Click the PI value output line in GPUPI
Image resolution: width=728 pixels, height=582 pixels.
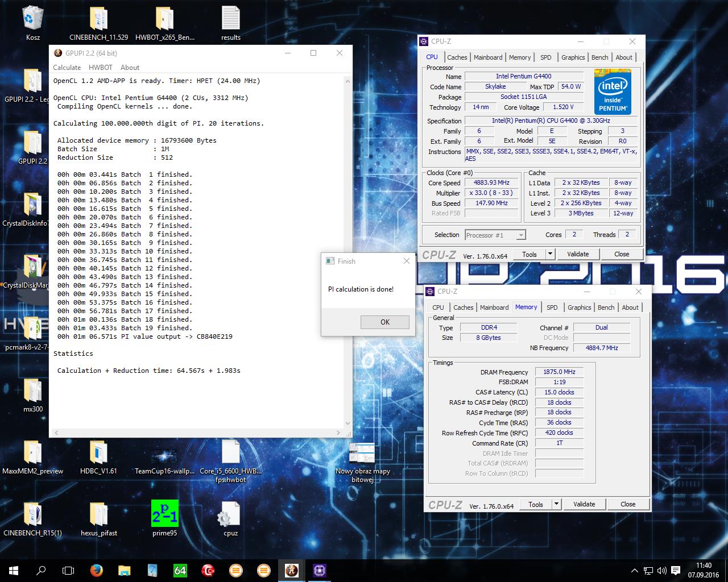point(145,336)
